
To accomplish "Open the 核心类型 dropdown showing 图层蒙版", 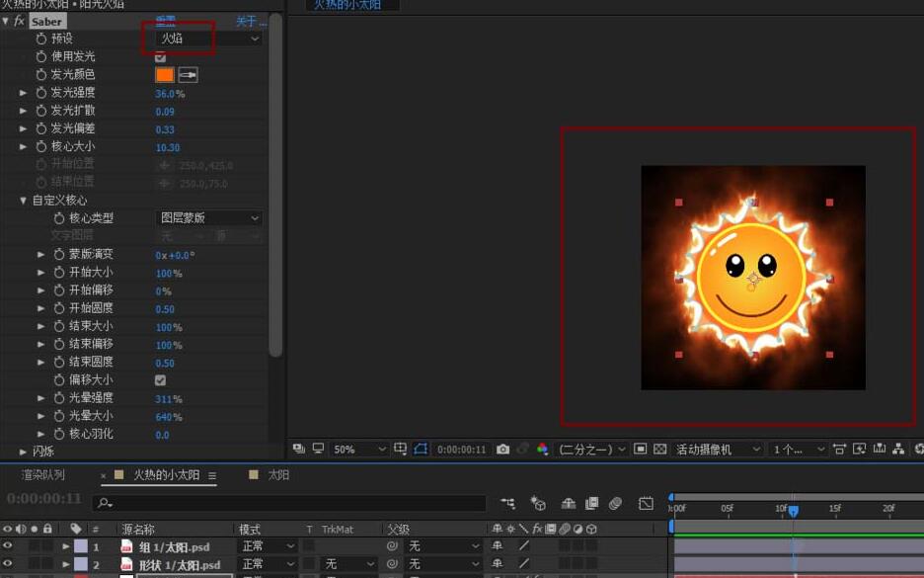I will (209, 218).
